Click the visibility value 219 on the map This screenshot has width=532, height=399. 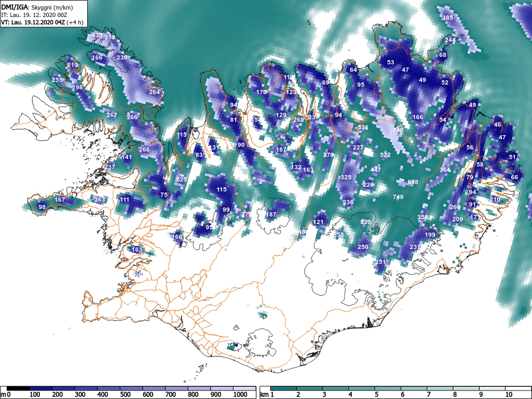coord(72,65)
